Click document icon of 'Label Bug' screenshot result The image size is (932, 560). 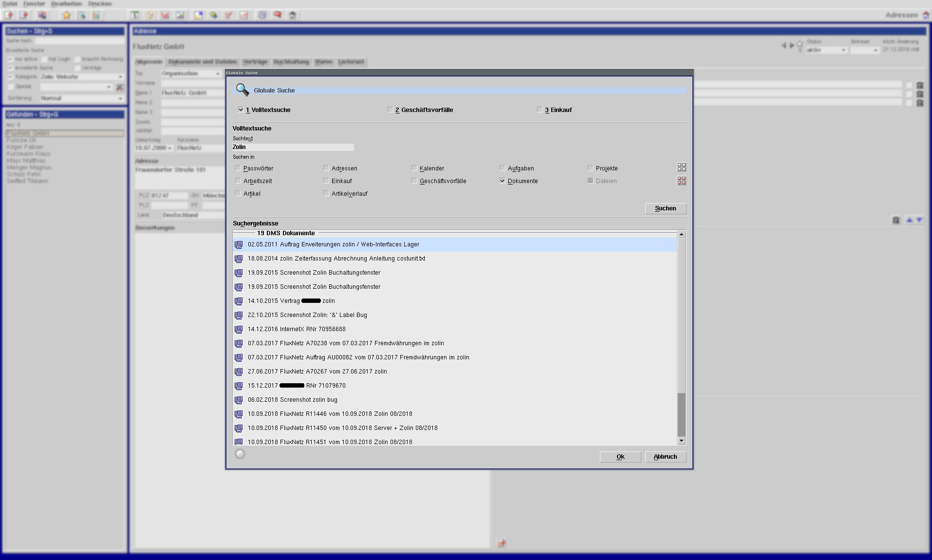coord(239,316)
